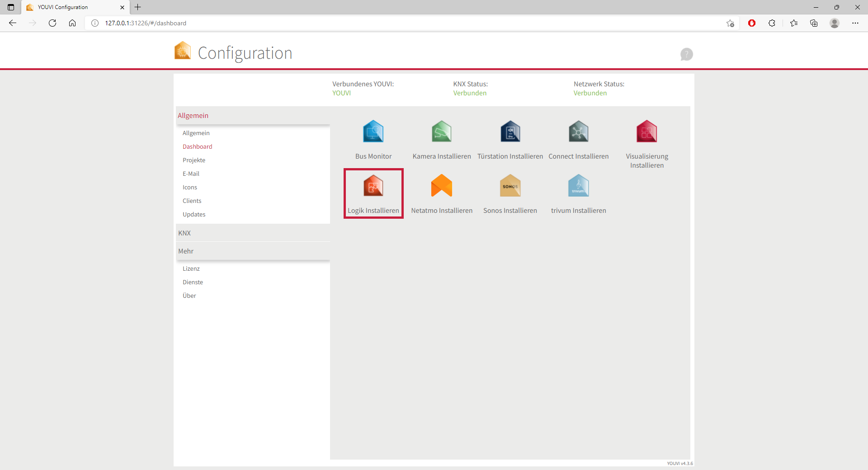Open the browser home button

click(x=72, y=23)
